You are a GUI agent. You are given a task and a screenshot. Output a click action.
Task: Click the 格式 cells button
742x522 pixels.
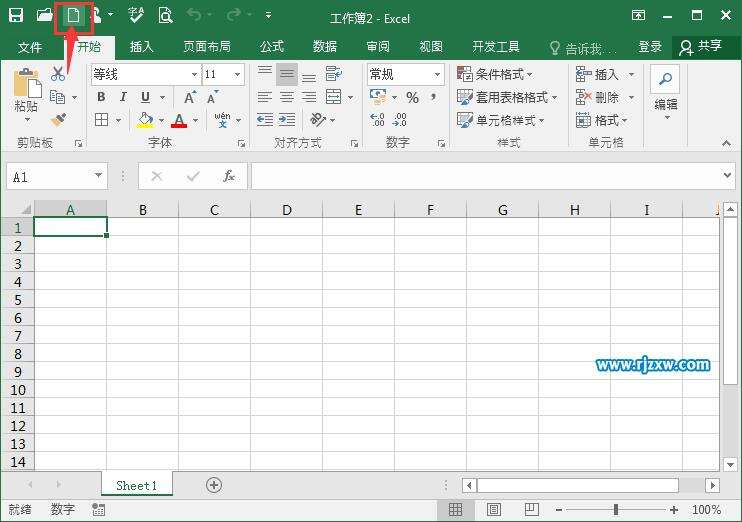[602, 120]
